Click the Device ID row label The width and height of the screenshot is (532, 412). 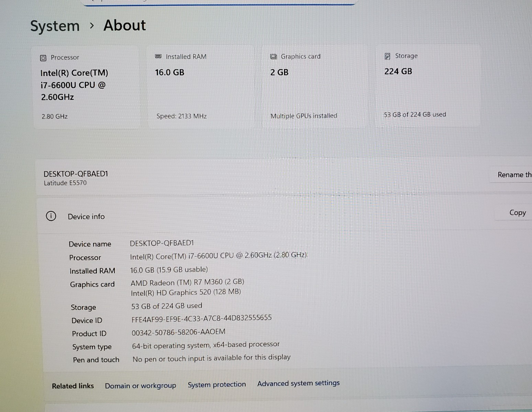(x=87, y=321)
